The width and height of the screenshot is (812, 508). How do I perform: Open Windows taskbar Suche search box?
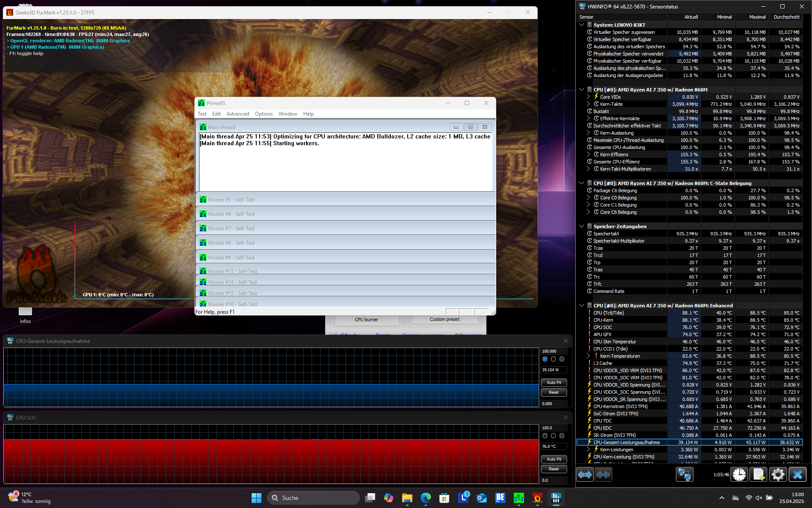pos(313,498)
